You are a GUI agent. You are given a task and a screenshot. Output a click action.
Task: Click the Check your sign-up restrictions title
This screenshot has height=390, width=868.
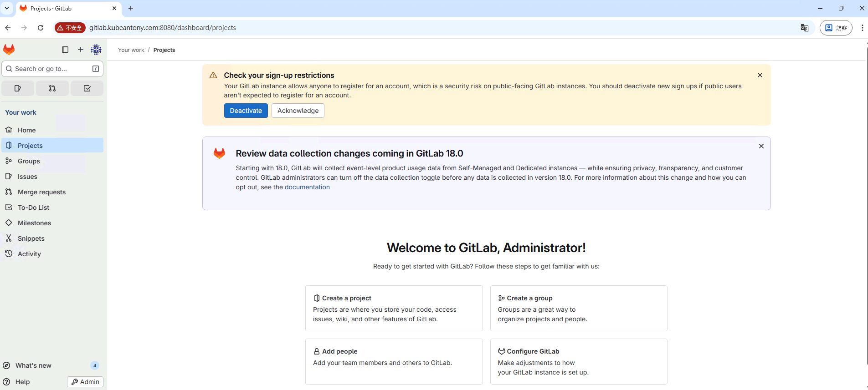coord(279,75)
